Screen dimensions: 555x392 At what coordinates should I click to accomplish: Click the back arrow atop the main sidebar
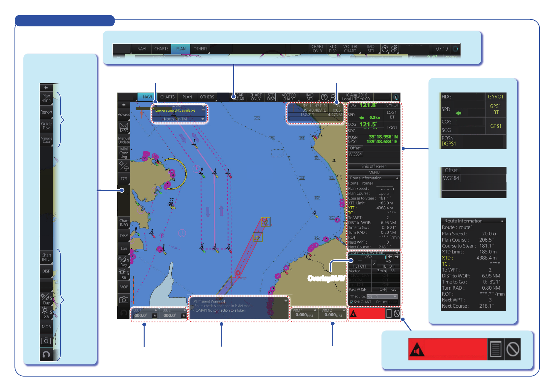pos(124,105)
